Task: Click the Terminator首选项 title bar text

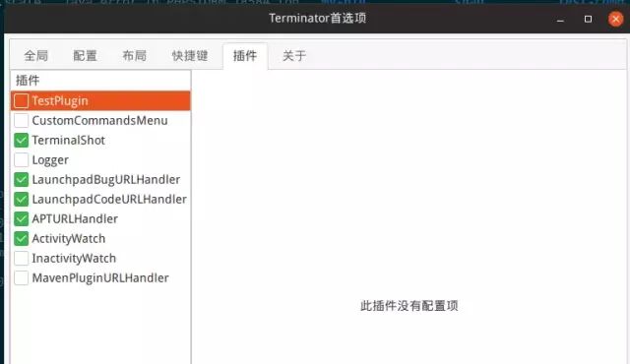Action: click(317, 18)
